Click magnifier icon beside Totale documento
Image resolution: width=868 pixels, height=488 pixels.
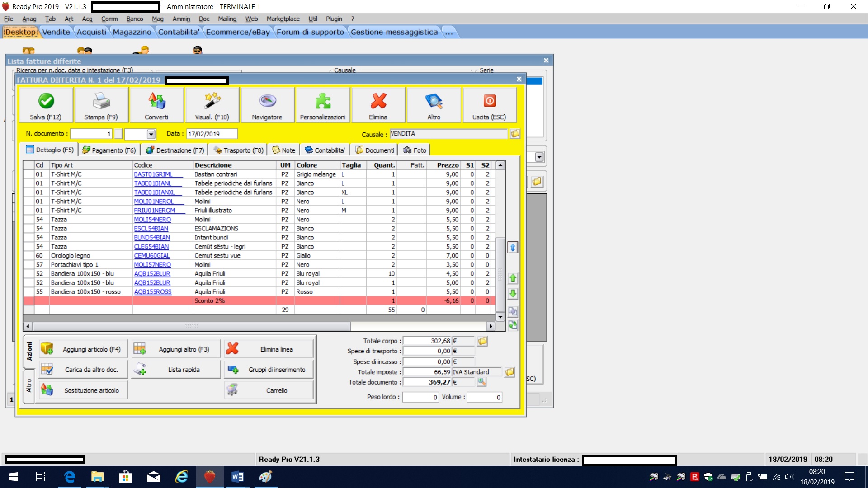(x=482, y=382)
